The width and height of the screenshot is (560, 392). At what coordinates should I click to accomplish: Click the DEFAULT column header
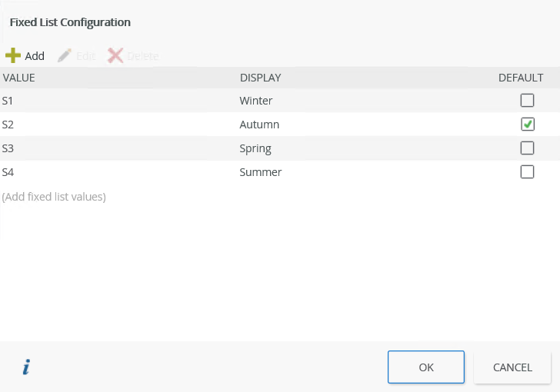521,78
